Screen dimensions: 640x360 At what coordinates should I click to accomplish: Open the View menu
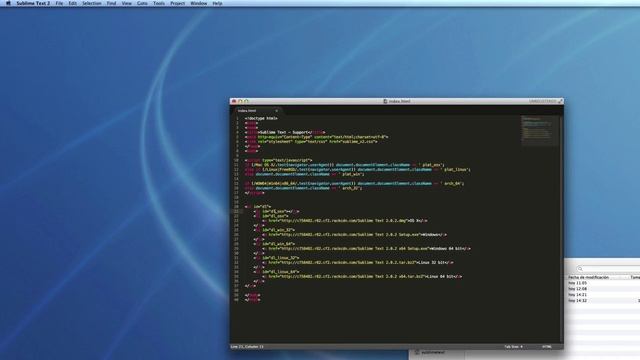127,3
